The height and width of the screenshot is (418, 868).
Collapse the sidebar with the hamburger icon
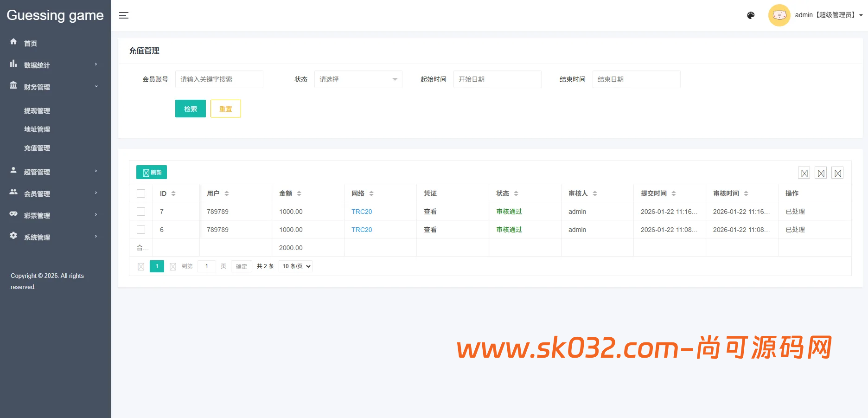click(123, 15)
